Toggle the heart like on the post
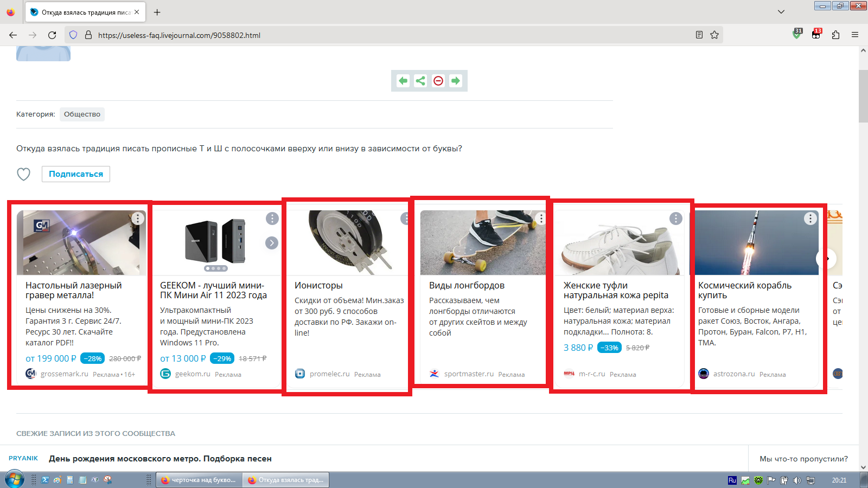This screenshot has width=868, height=488. coord(24,174)
